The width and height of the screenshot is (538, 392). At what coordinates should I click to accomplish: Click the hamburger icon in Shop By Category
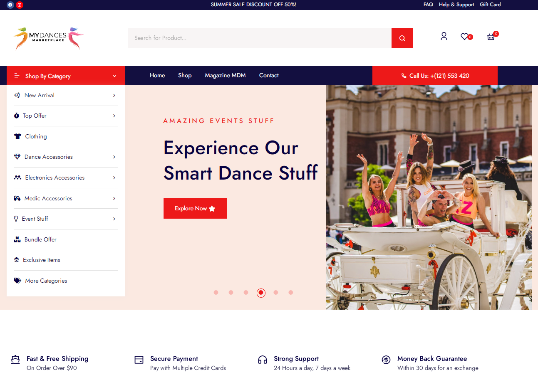pyautogui.click(x=17, y=75)
